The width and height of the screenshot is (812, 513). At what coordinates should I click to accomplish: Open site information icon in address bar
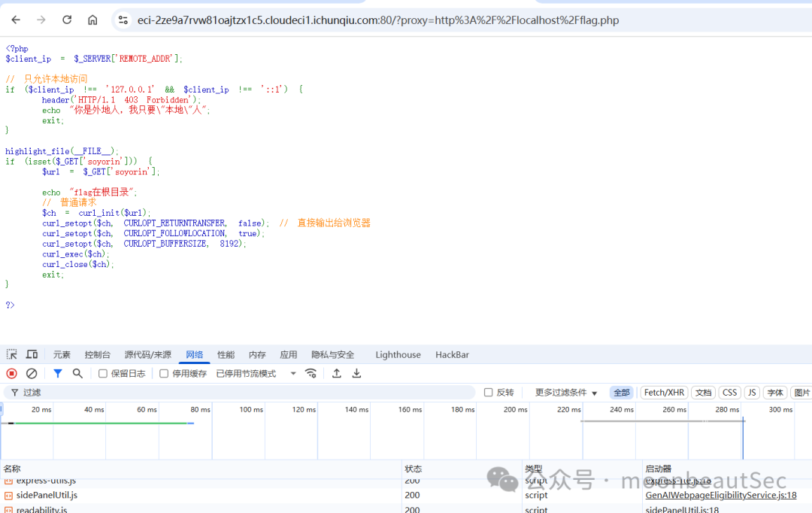pos(123,20)
